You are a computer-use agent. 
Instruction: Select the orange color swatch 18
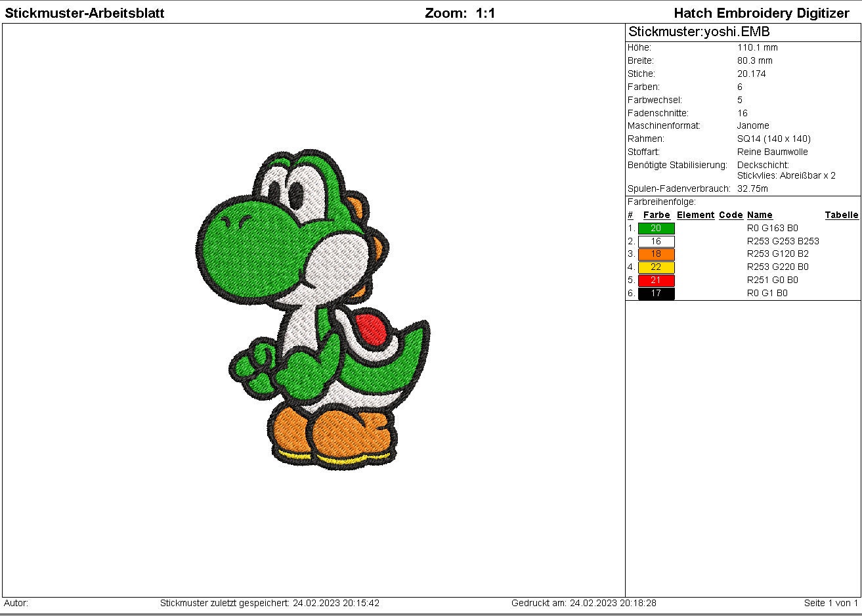click(x=655, y=254)
